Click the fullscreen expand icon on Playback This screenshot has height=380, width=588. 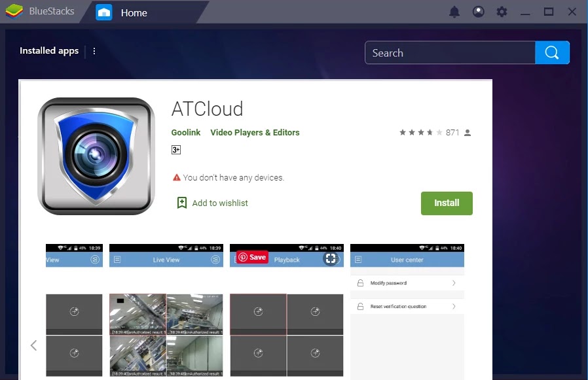[x=331, y=258]
